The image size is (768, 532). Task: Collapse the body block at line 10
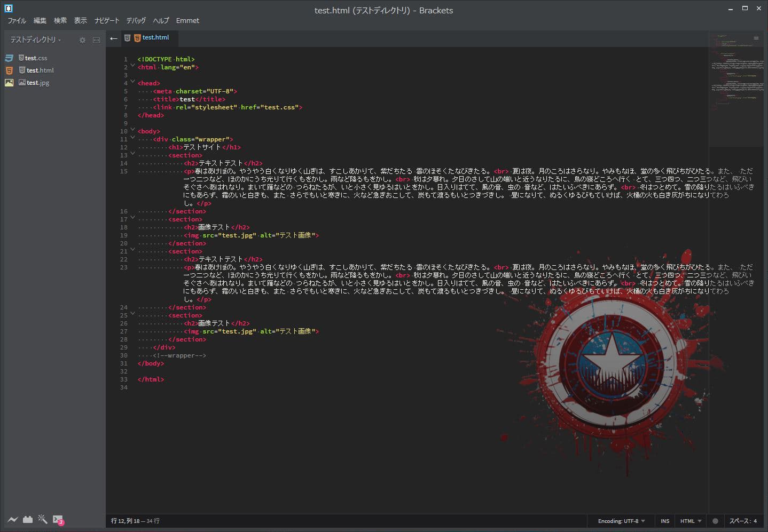click(132, 130)
